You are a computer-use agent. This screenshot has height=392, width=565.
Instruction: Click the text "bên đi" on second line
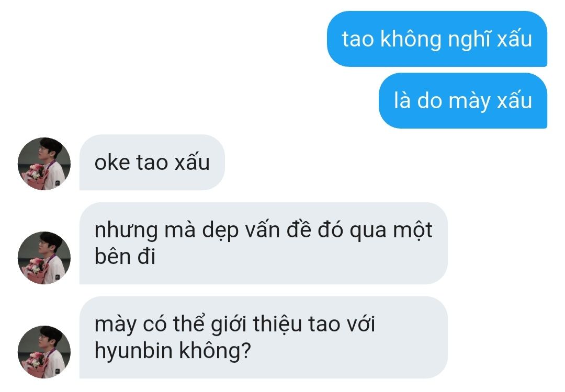point(125,256)
